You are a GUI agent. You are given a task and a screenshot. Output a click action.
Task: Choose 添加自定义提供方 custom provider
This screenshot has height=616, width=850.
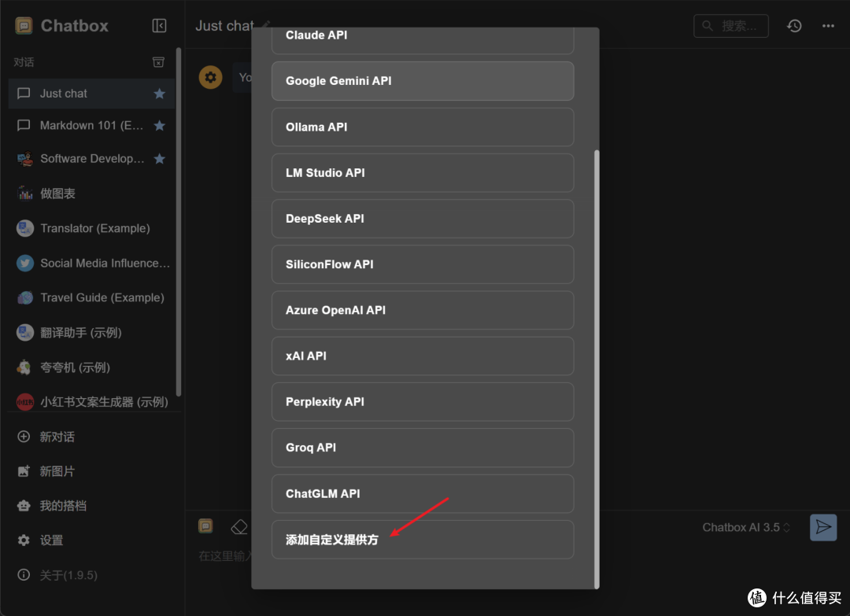423,540
